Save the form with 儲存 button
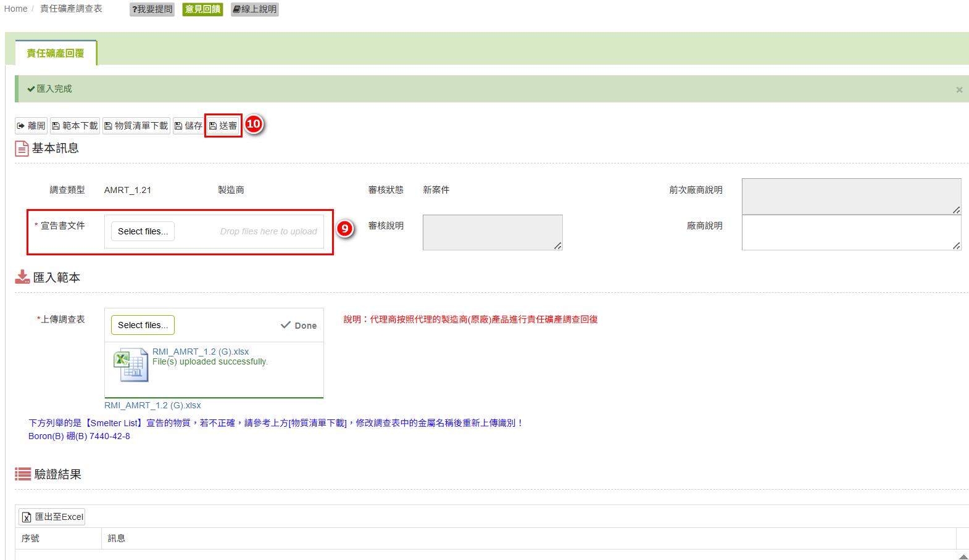This screenshot has width=969, height=560. (188, 126)
